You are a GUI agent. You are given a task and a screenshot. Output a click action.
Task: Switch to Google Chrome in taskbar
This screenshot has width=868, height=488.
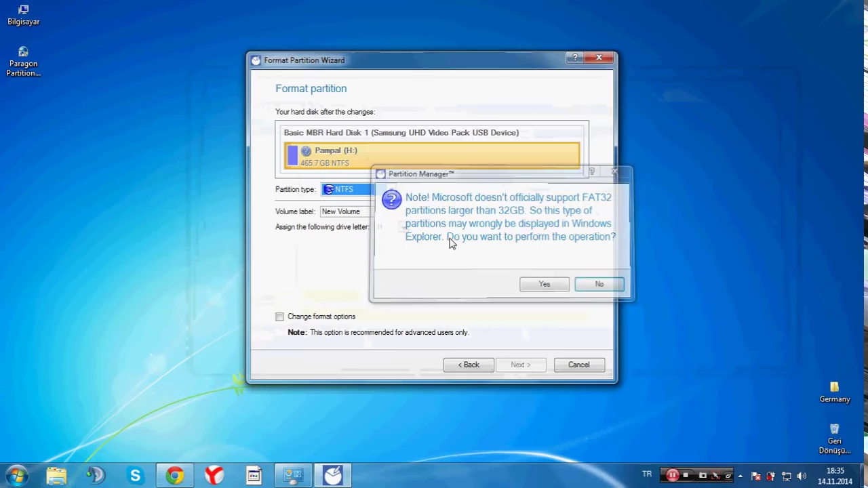pyautogui.click(x=175, y=476)
